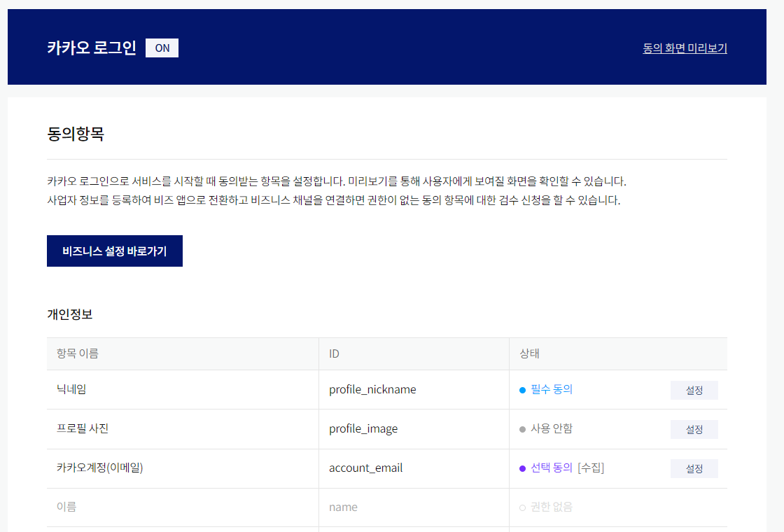The height and width of the screenshot is (532, 784).
Task: Click the 비즈니스 설정 바로가기 button
Action: coord(115,251)
